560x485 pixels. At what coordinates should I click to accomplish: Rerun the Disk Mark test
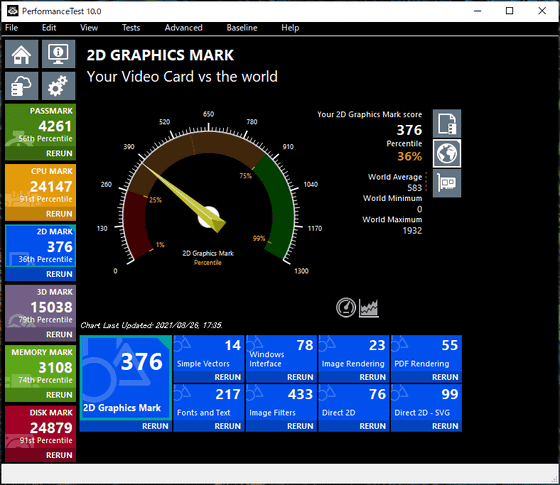[x=59, y=455]
